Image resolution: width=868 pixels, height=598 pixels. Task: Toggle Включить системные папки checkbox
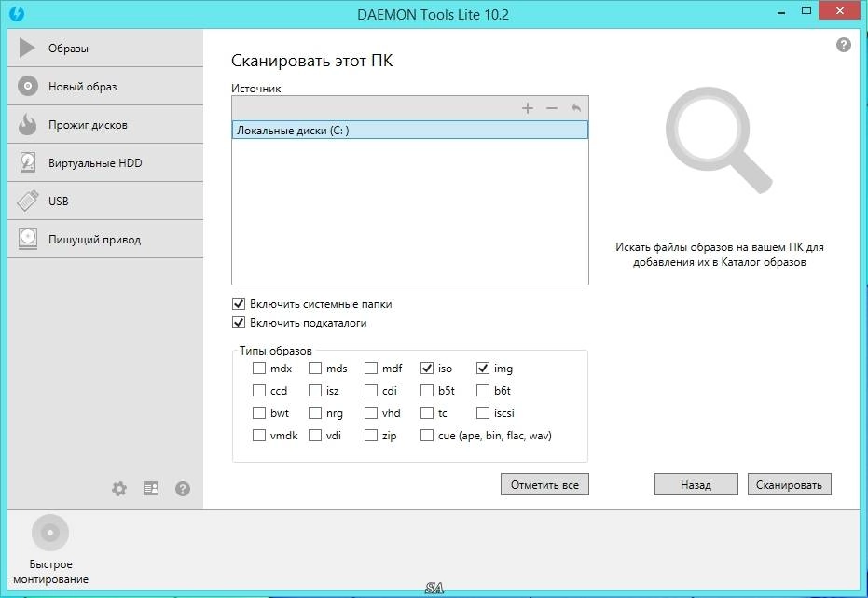239,303
